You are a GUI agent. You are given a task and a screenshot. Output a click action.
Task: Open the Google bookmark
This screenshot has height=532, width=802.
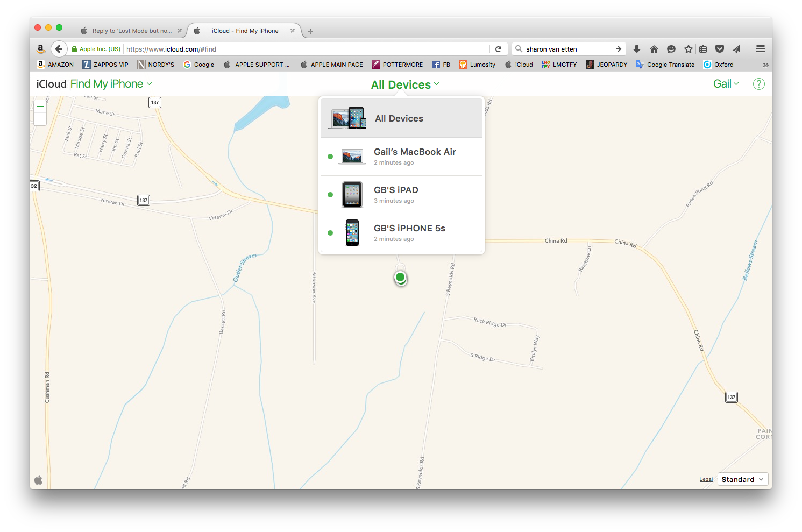click(x=198, y=65)
